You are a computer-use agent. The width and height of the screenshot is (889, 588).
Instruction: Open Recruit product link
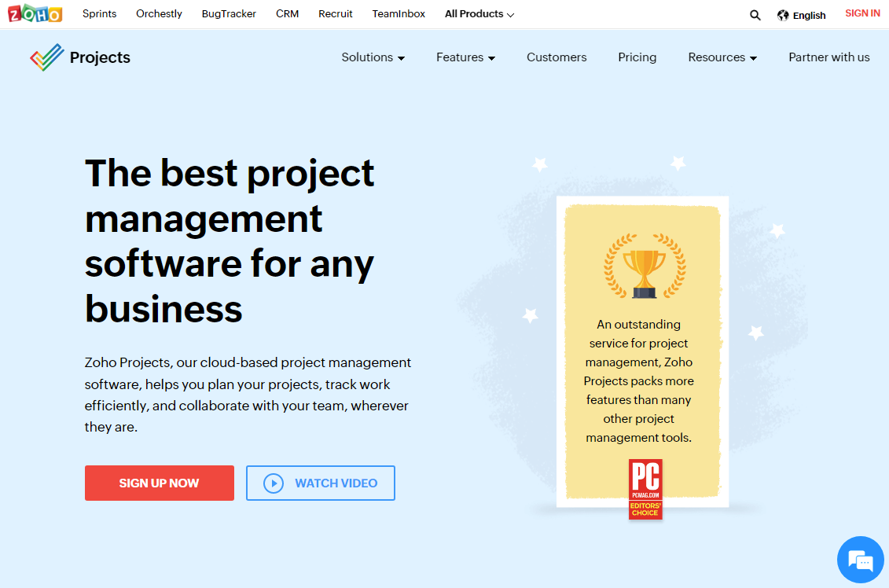click(335, 13)
